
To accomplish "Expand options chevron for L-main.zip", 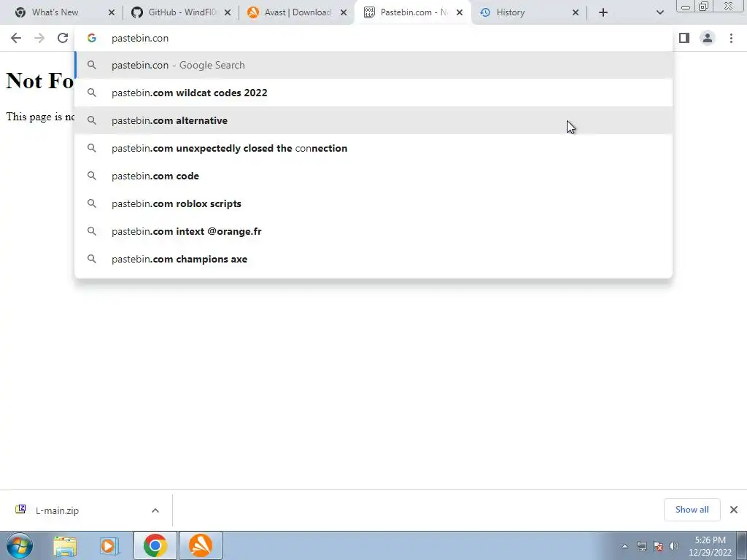I will [x=155, y=510].
